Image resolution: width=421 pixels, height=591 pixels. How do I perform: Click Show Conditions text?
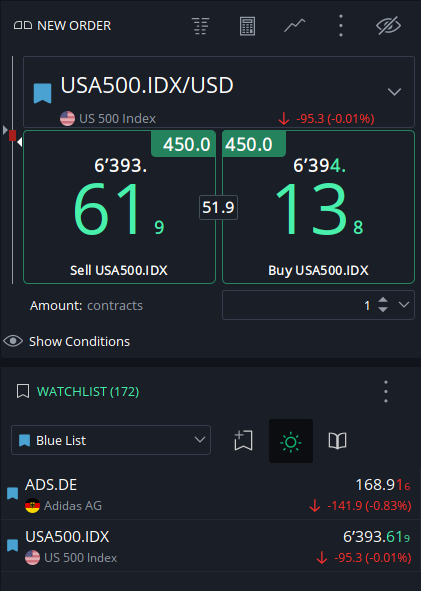(80, 341)
